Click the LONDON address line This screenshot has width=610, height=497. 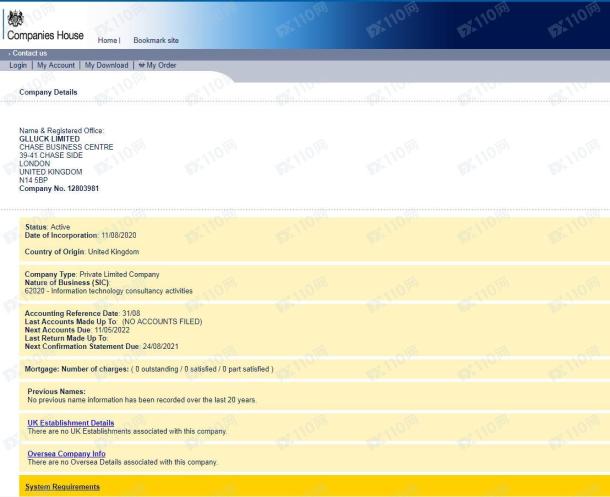(x=35, y=163)
